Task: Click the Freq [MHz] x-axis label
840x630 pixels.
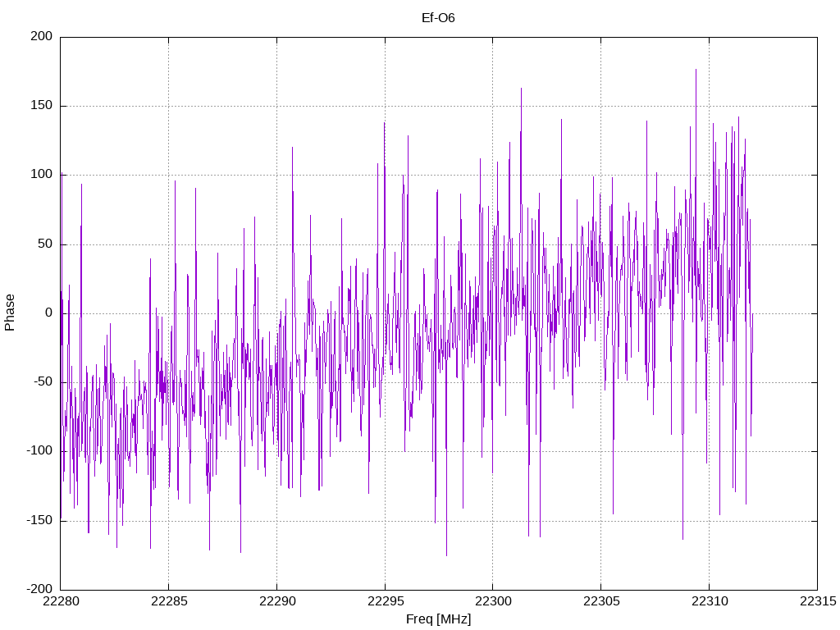Action: [438, 619]
